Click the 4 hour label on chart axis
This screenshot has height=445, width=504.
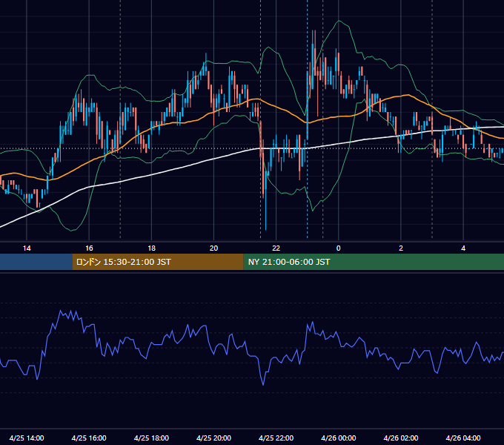(463, 248)
